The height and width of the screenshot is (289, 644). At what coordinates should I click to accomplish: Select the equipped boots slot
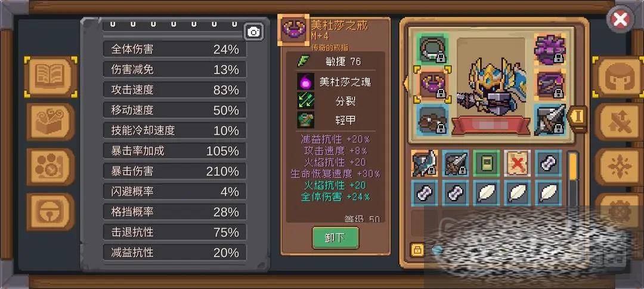point(432,119)
